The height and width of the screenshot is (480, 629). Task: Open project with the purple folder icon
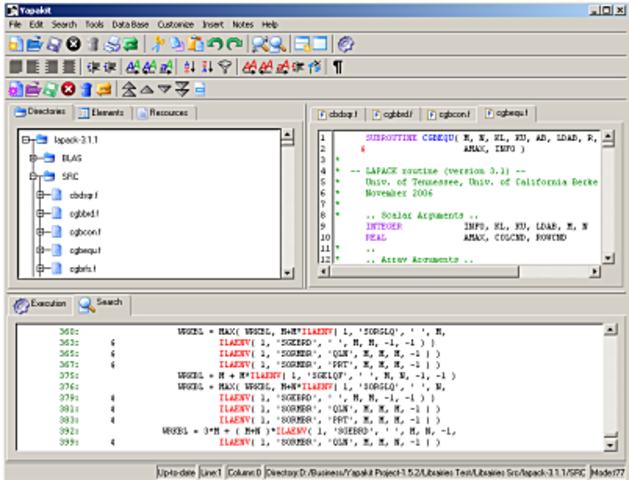[x=33, y=89]
